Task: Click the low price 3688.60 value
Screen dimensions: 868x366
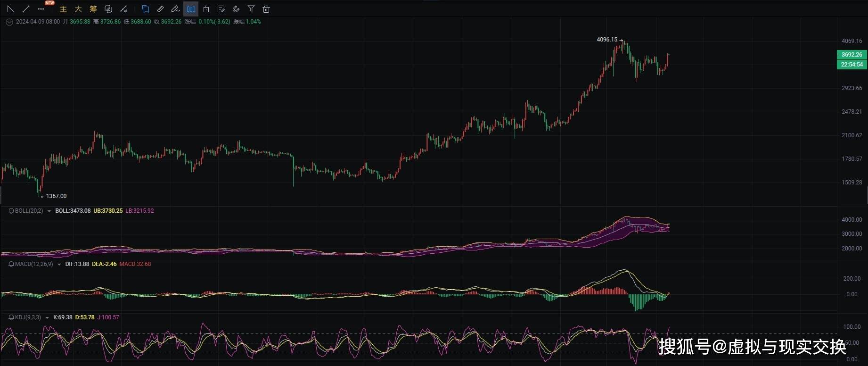Action: [141, 22]
